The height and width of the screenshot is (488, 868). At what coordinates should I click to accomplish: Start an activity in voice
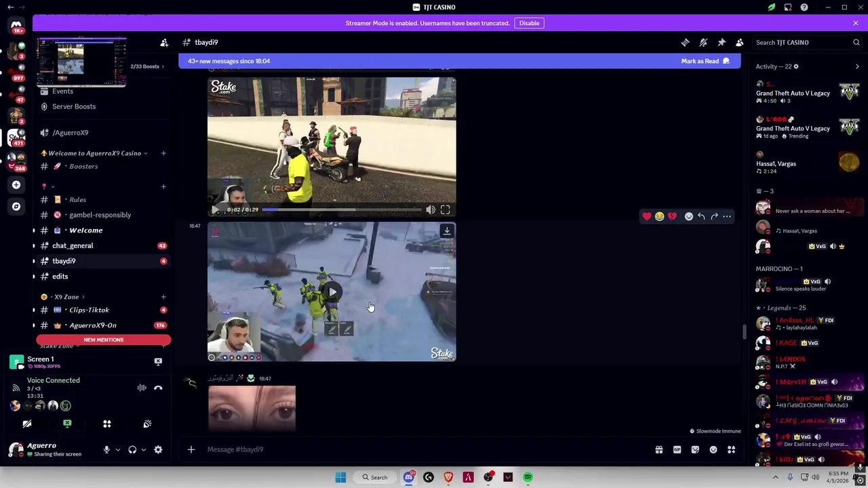pyautogui.click(x=106, y=424)
